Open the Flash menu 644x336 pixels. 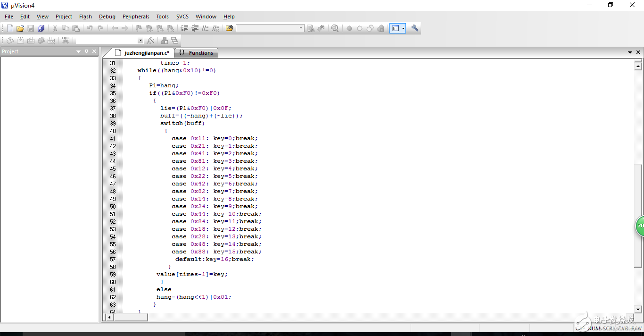85,17
